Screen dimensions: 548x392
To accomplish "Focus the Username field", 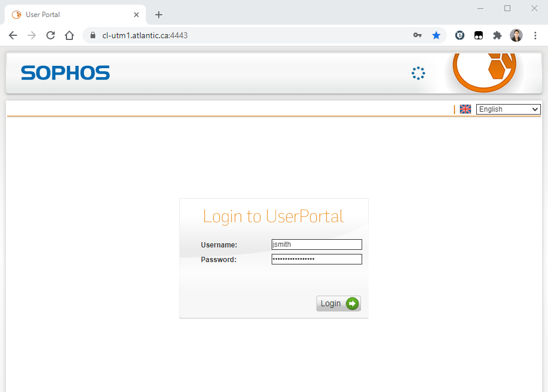I will point(317,244).
